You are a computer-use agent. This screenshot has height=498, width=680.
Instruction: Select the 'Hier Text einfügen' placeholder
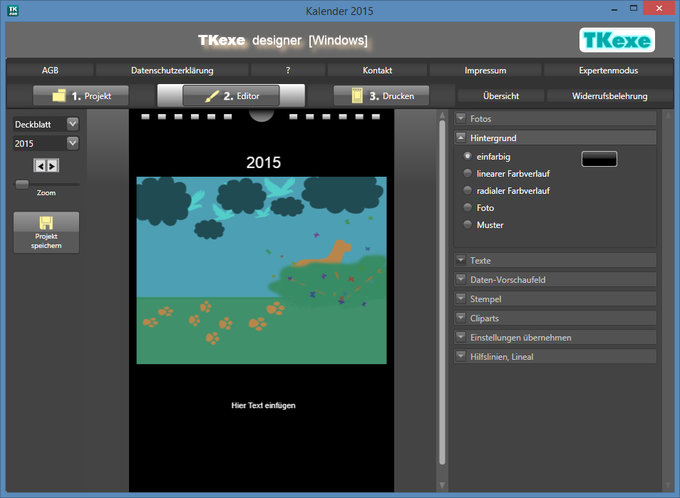click(x=263, y=406)
